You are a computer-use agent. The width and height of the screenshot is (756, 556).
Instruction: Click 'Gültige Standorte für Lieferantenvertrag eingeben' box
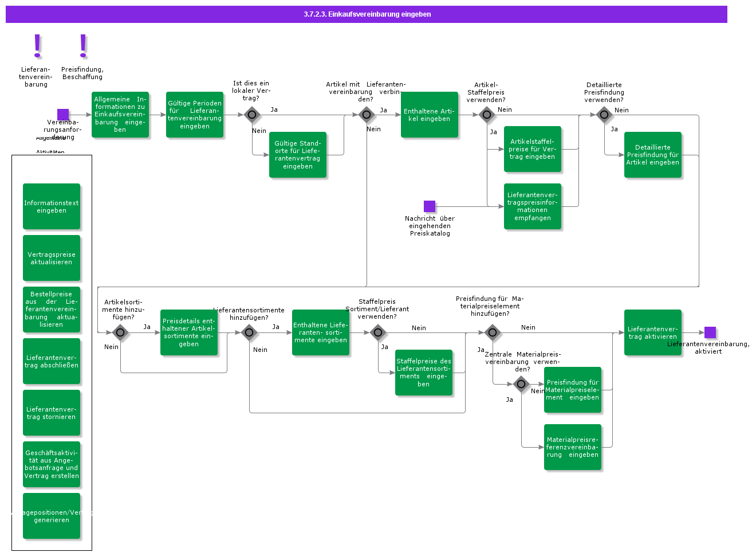298,155
